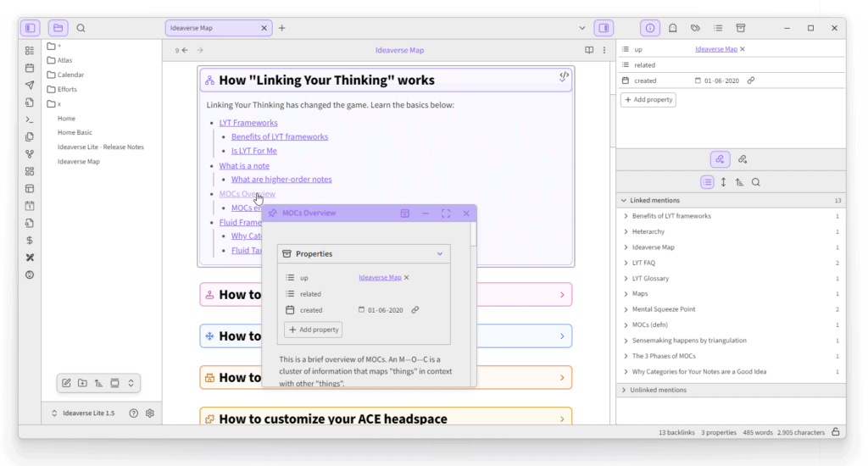Click the crossed tools ribbon icon
The width and height of the screenshot is (868, 466).
pyautogui.click(x=30, y=258)
